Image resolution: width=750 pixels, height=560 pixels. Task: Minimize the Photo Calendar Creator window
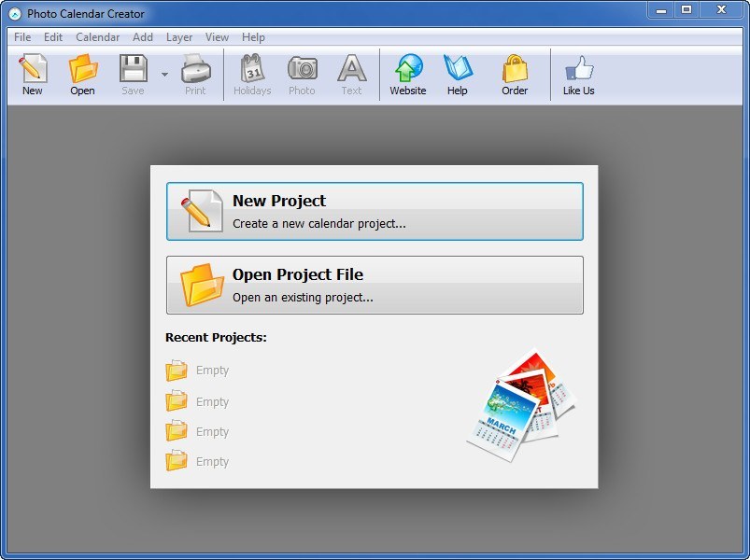(x=661, y=10)
